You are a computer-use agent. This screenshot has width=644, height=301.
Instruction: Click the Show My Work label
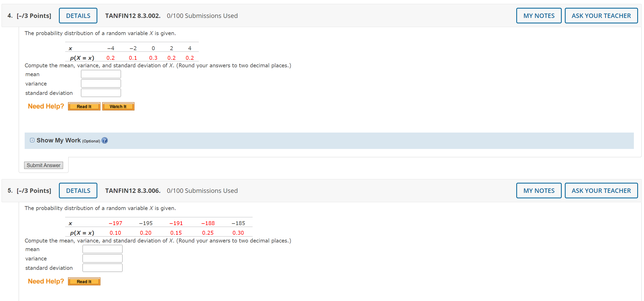click(x=59, y=141)
